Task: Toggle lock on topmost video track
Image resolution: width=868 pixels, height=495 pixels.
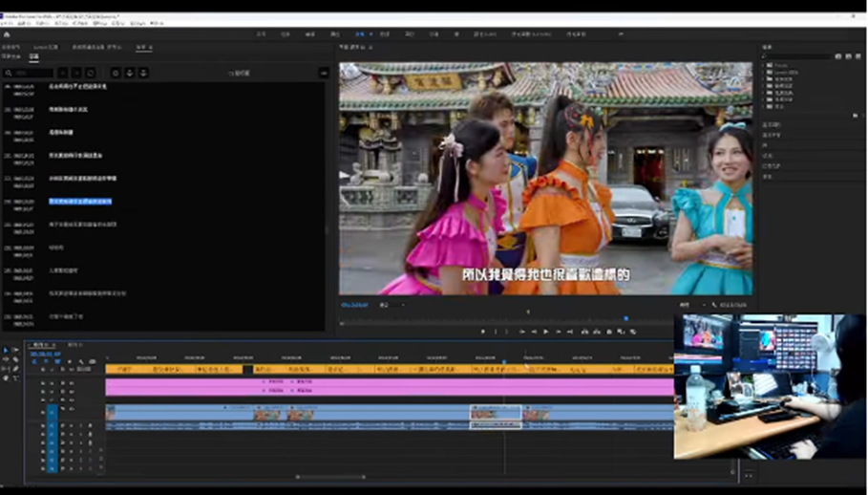Action: click(43, 383)
